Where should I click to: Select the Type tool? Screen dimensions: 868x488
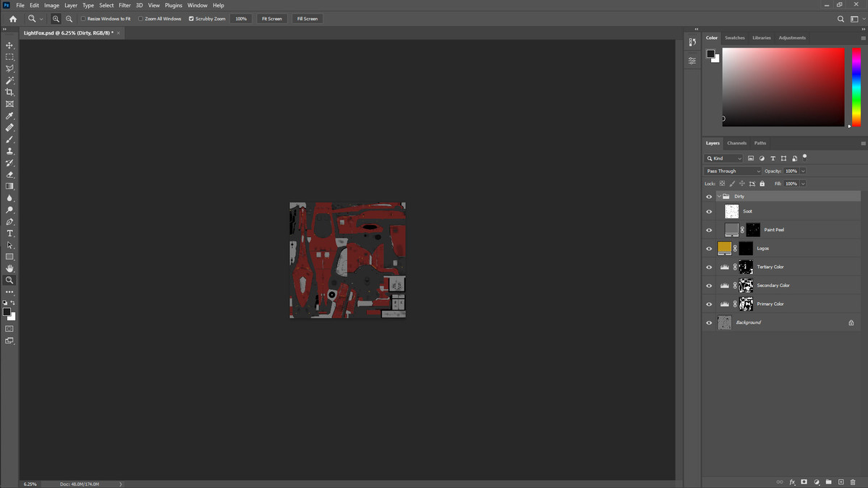pyautogui.click(x=9, y=234)
